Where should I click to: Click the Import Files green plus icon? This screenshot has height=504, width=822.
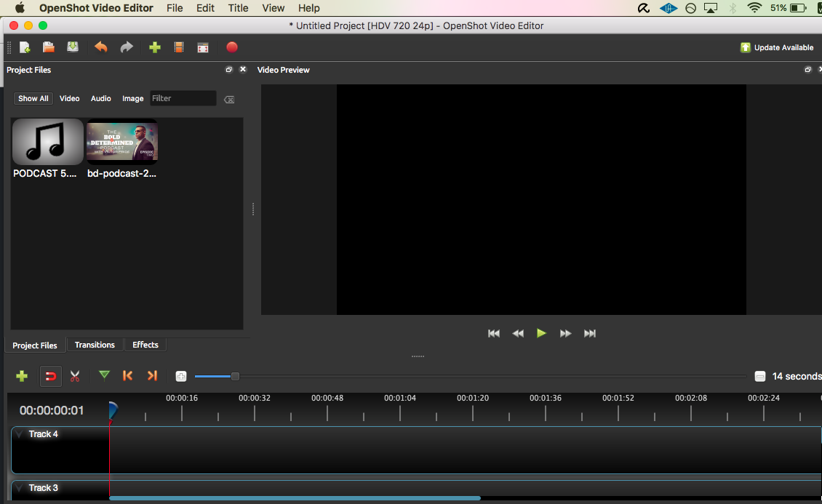click(x=154, y=47)
